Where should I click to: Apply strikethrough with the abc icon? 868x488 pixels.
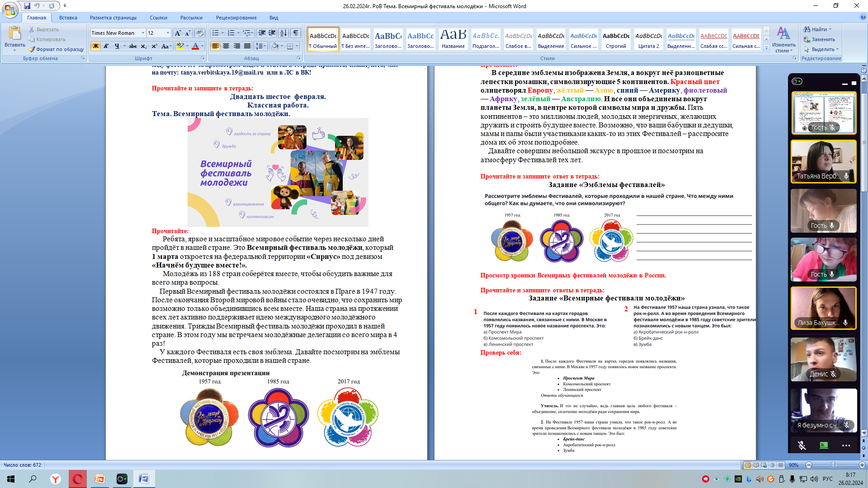pos(132,46)
